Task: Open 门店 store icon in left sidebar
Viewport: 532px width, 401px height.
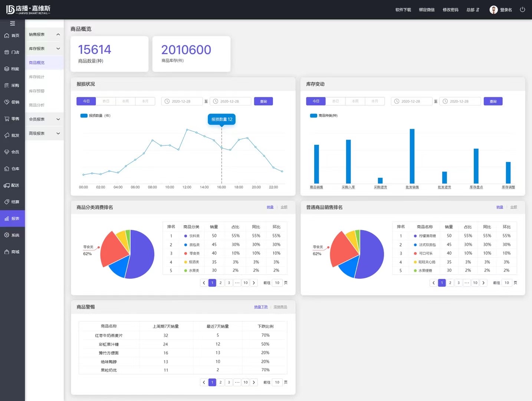Action: 7,52
